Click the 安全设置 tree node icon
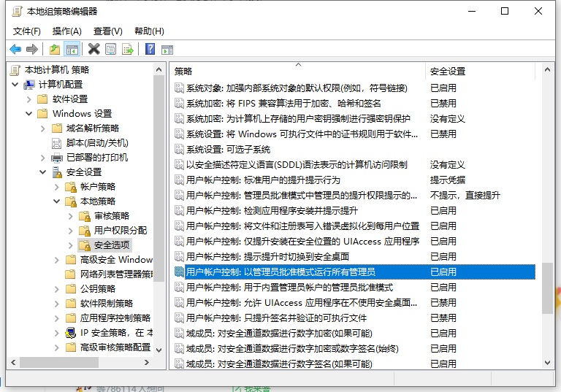This screenshot has width=561, height=392. 57,172
